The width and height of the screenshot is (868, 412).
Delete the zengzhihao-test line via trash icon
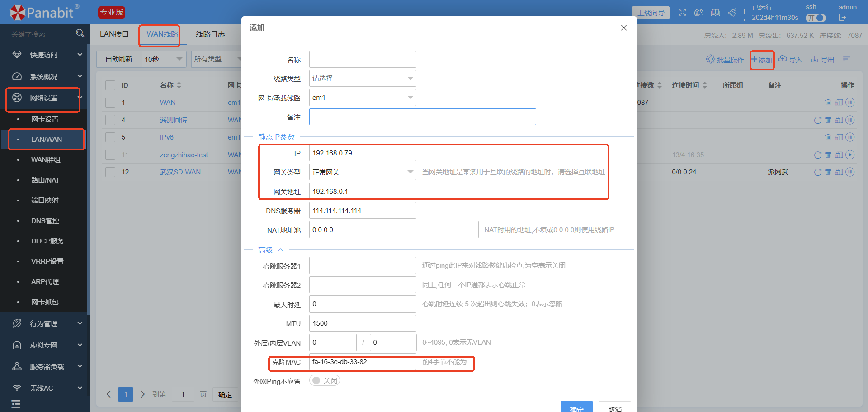pos(828,154)
